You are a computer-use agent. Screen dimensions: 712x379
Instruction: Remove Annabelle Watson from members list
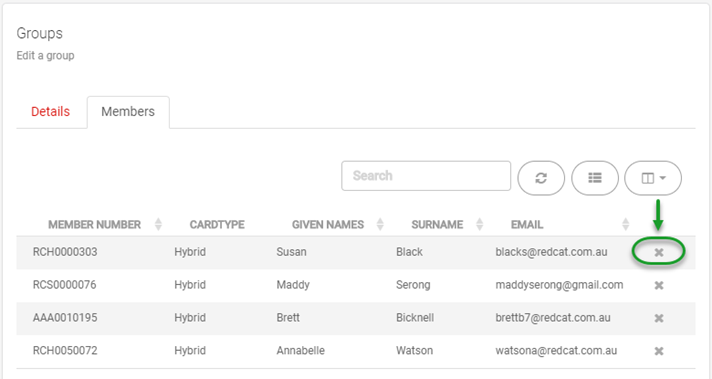[x=658, y=351]
